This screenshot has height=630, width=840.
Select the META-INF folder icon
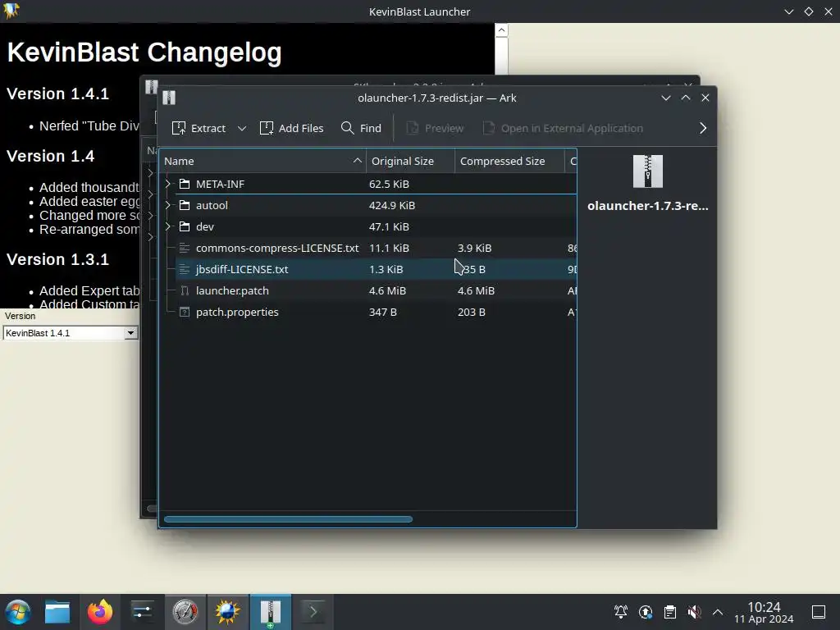pyautogui.click(x=185, y=184)
